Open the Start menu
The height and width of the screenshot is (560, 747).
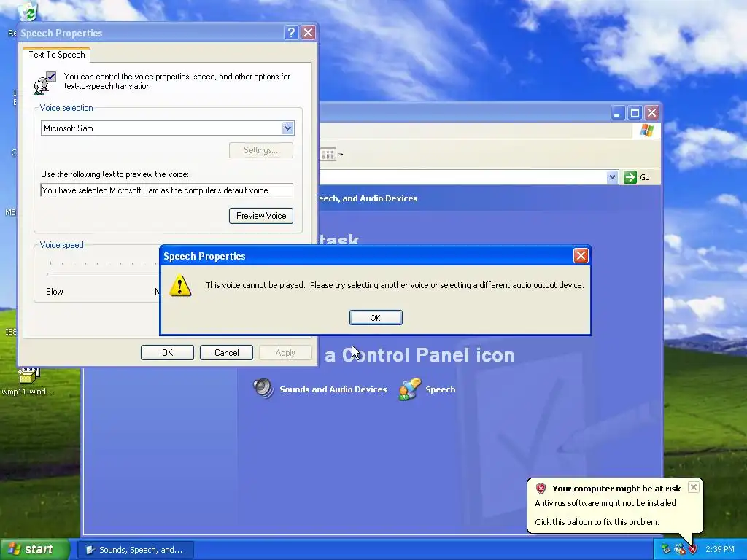tap(35, 549)
